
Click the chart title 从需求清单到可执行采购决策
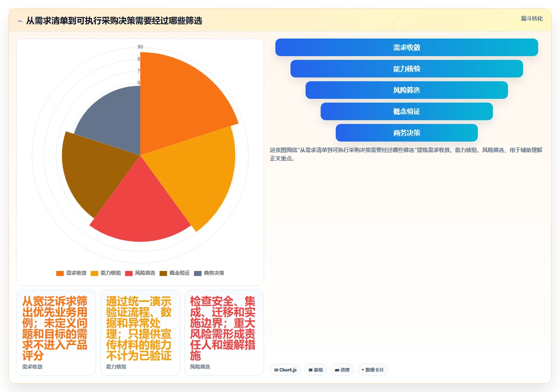click(x=114, y=21)
